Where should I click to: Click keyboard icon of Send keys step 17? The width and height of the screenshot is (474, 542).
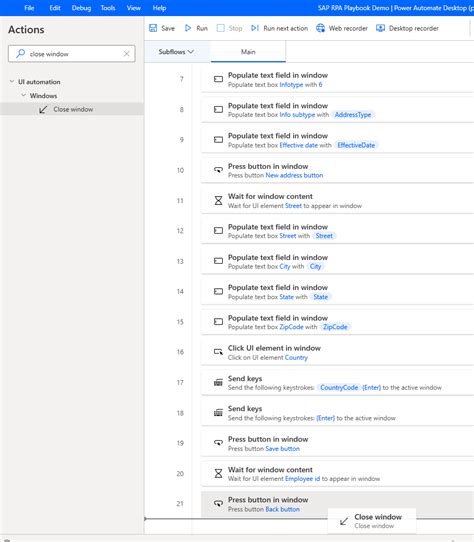(218, 383)
